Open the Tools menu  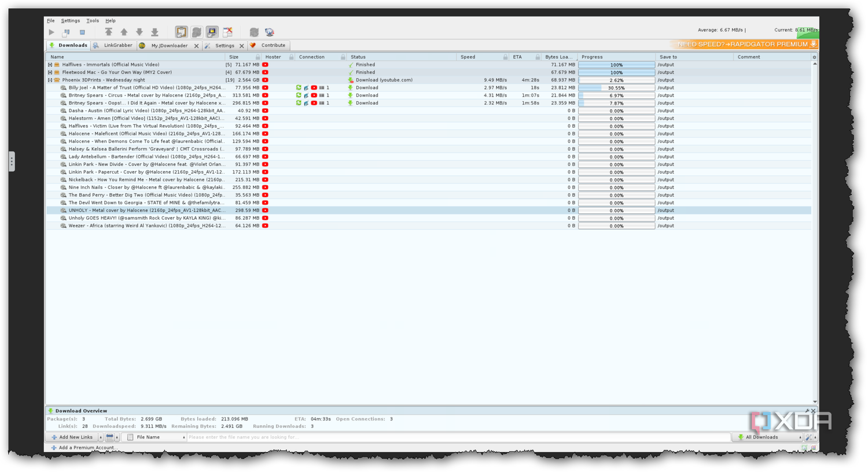[x=93, y=21]
